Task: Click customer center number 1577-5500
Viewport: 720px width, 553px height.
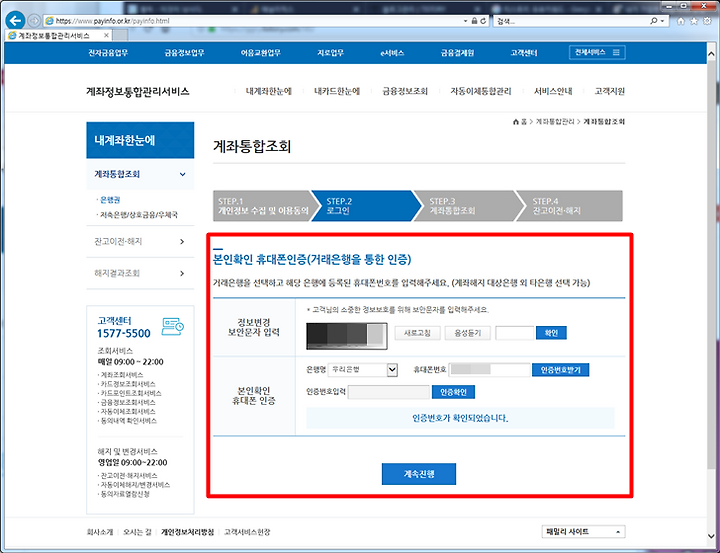Action: point(124,333)
